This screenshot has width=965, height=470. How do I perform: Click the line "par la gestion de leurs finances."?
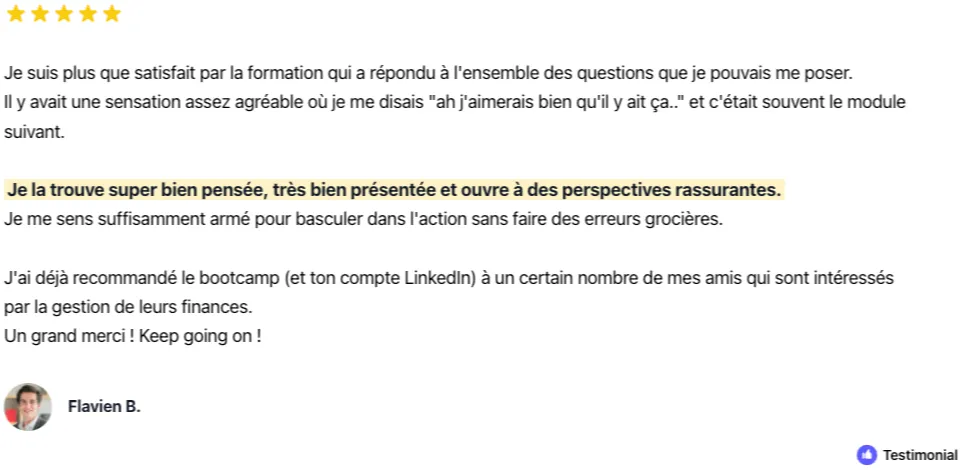(128, 308)
